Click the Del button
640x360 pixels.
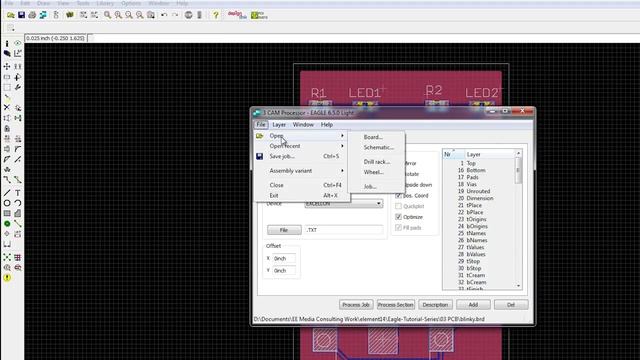point(511,305)
